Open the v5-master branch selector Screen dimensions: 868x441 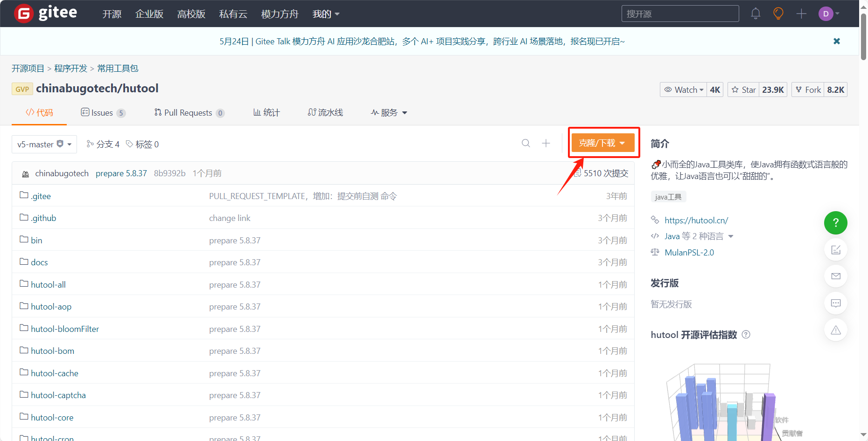44,145
